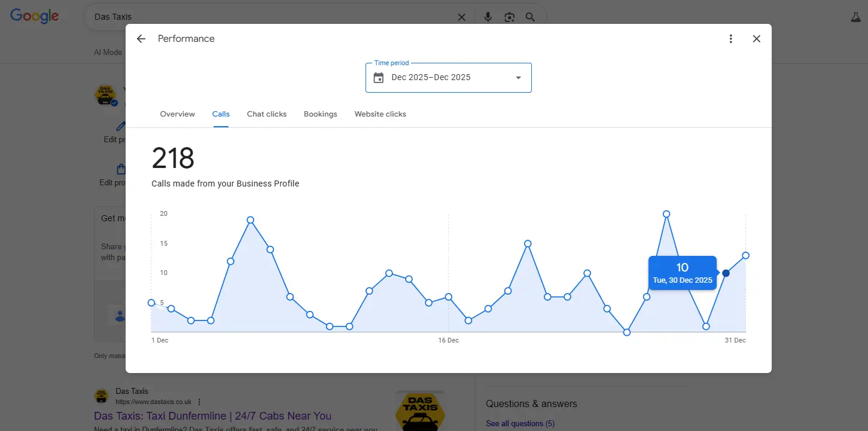Expand the Time period dropdown arrow

[x=518, y=78]
